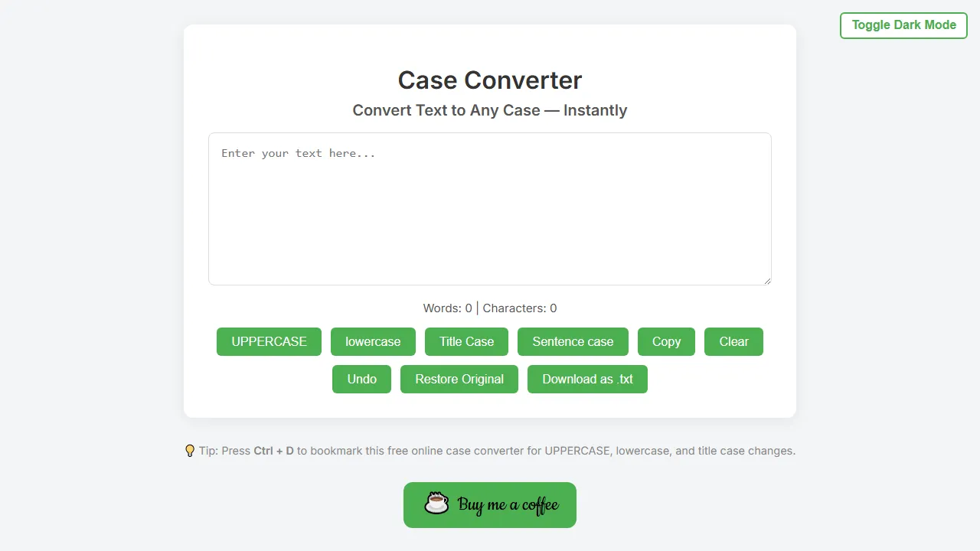980x551 pixels.
Task: Click the Buy me a coffee button
Action: tap(489, 504)
